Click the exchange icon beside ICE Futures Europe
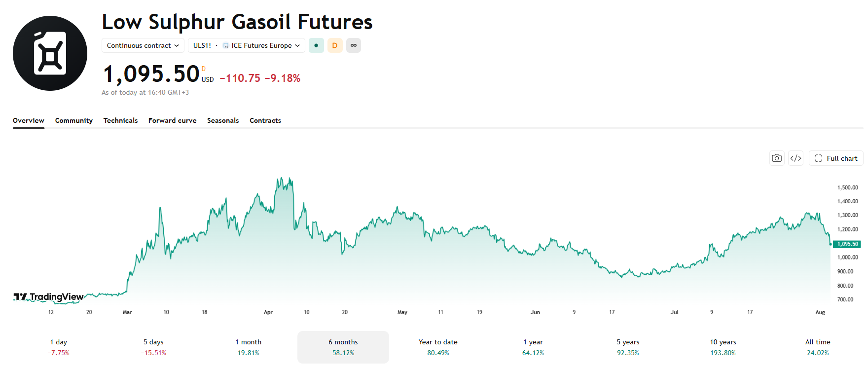 [x=226, y=45]
